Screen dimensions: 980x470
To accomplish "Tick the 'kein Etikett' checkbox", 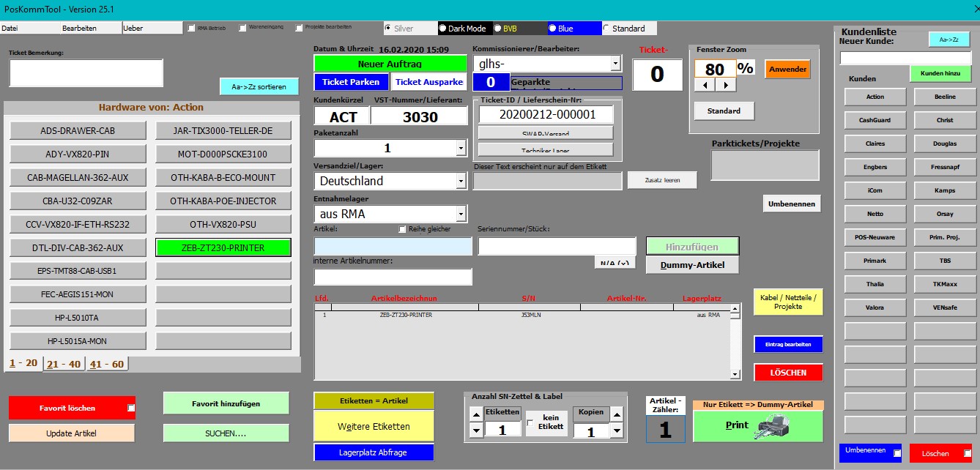I will [530, 422].
